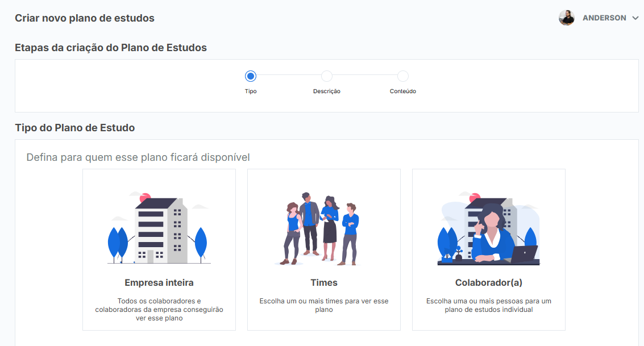
Task: Click Anderson's profile avatar photo
Action: click(566, 18)
